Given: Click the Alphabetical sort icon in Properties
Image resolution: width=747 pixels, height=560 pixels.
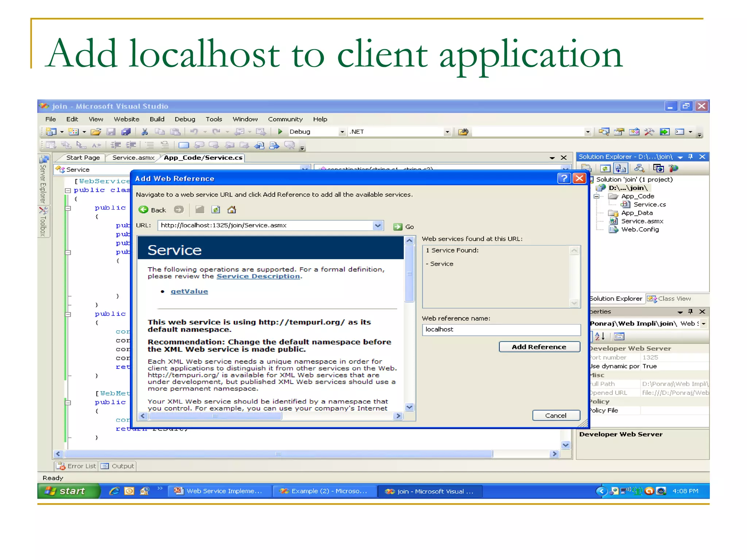Looking at the screenshot, I should (x=600, y=336).
